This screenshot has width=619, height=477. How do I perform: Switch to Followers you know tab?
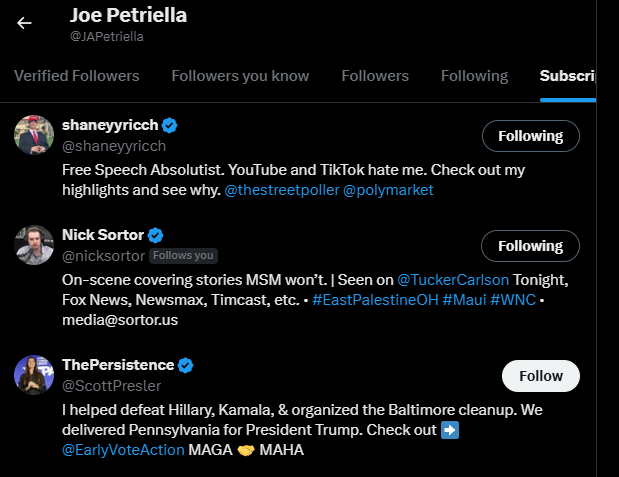(x=240, y=76)
